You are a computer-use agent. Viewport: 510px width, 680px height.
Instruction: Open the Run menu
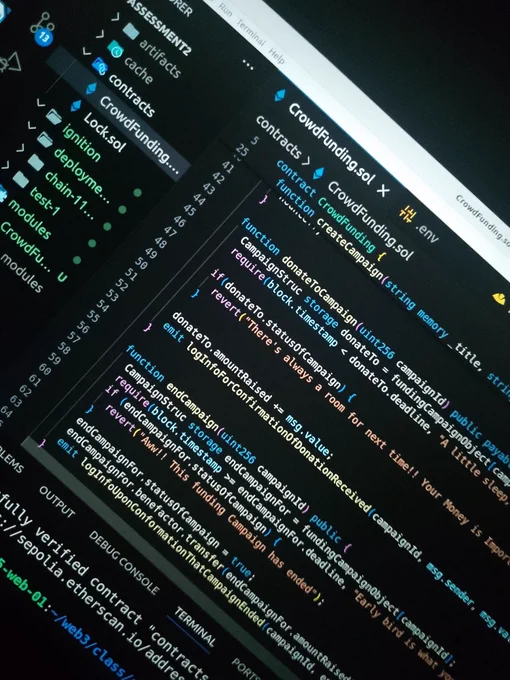[226, 10]
